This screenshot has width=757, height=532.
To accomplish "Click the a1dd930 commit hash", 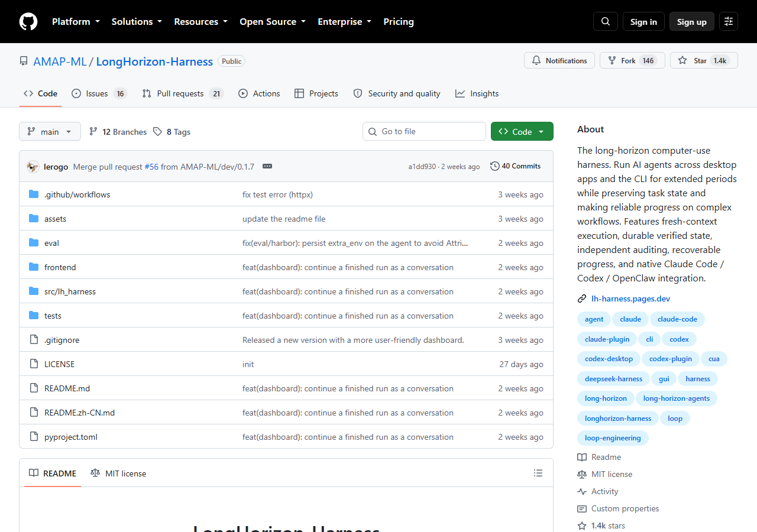I will pos(422,167).
